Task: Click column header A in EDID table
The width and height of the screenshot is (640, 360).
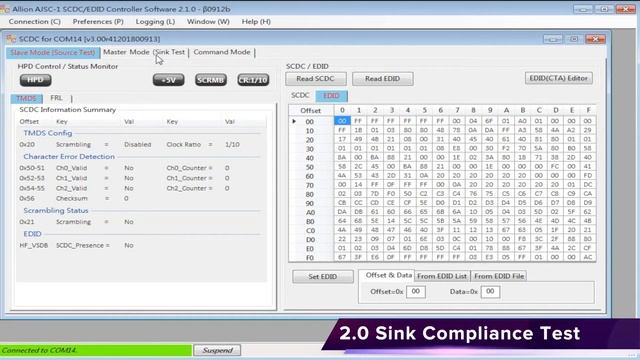Action: pos(506,110)
